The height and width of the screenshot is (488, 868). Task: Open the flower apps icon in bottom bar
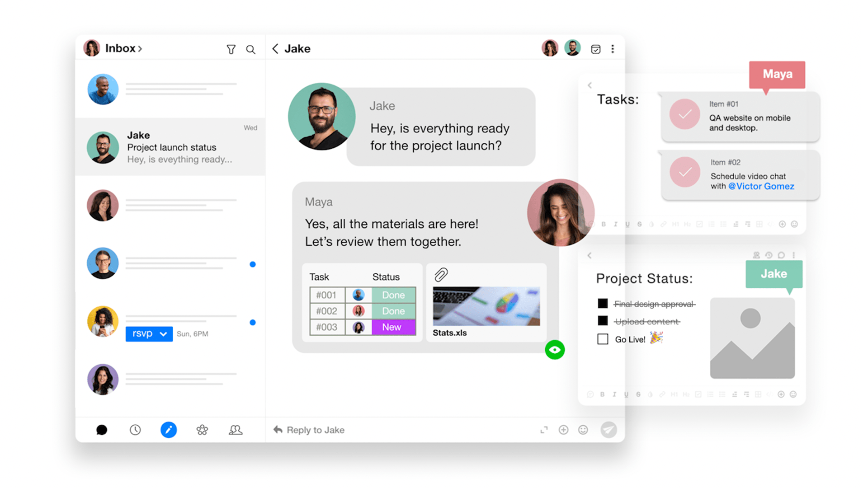tap(202, 430)
